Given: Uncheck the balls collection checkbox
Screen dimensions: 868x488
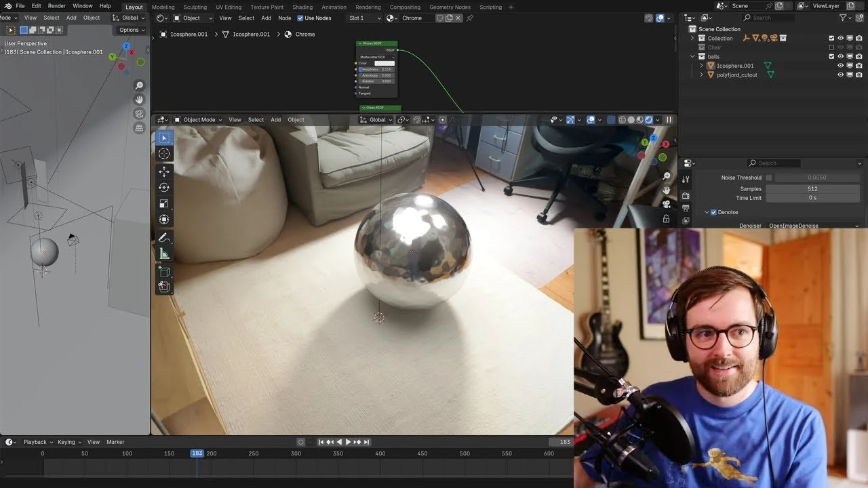Looking at the screenshot, I should coord(831,56).
